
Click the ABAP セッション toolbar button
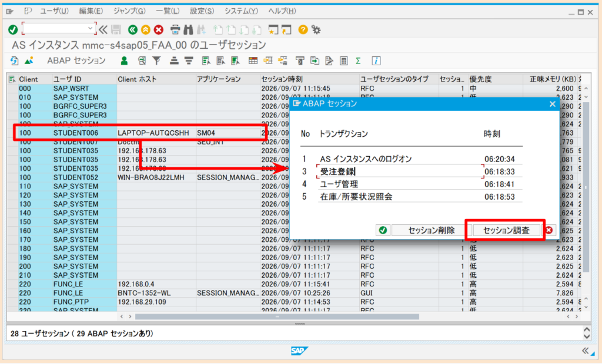coord(76,60)
